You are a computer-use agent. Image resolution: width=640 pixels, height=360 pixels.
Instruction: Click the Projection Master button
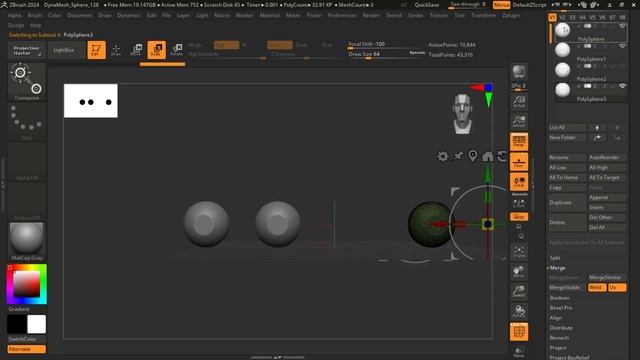(x=27, y=50)
